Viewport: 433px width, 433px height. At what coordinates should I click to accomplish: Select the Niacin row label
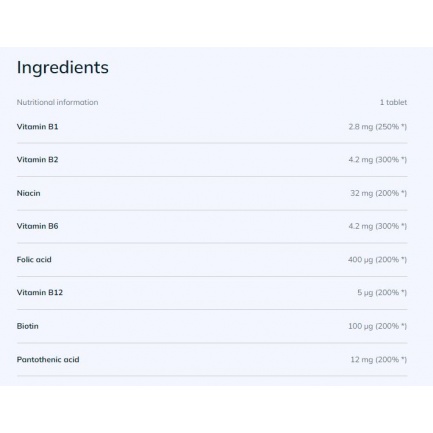(x=28, y=193)
